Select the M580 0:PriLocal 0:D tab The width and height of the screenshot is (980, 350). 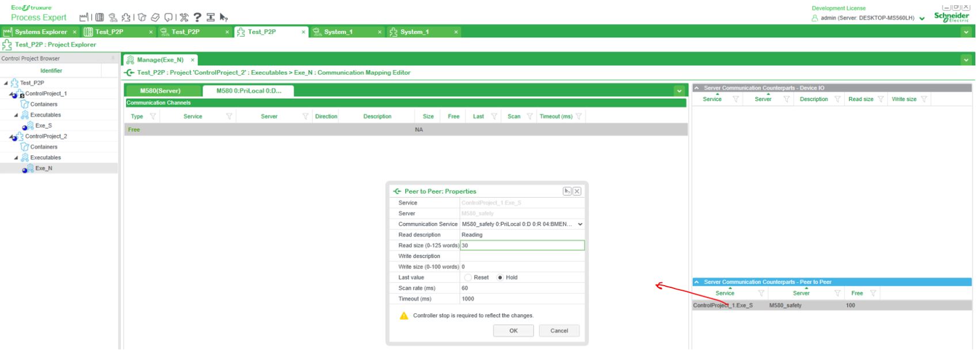pos(249,91)
